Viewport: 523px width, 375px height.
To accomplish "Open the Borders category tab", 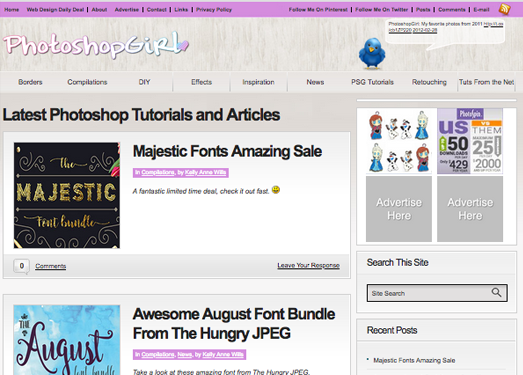I will tap(30, 82).
